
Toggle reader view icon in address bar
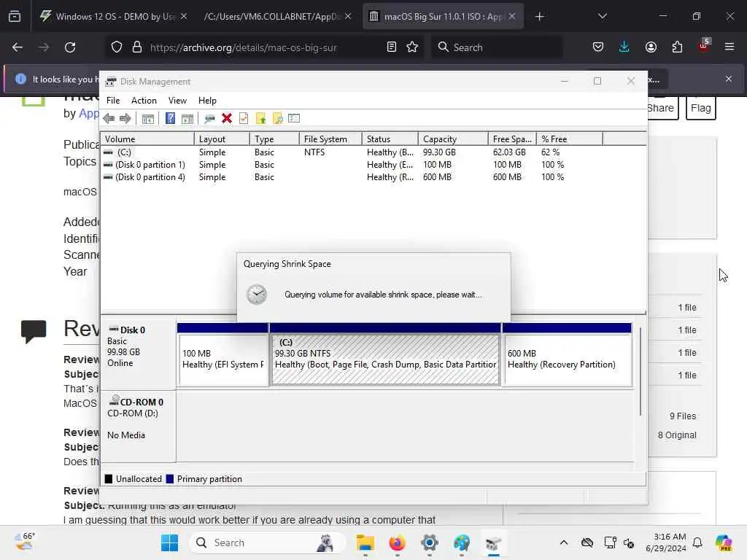click(391, 47)
